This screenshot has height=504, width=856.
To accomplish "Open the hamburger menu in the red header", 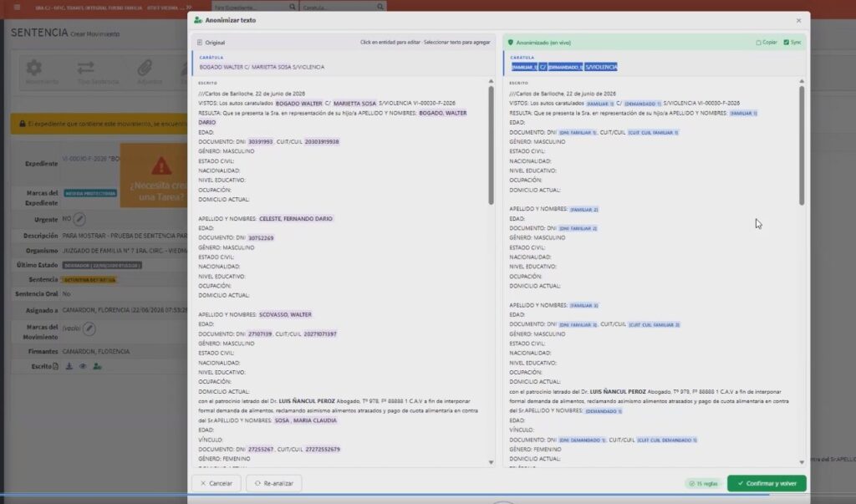I will point(17,7).
